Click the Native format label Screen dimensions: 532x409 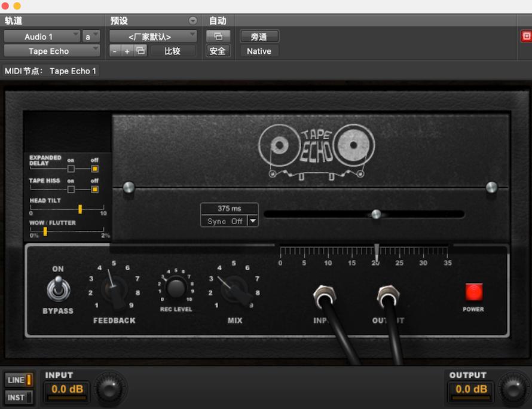point(259,51)
